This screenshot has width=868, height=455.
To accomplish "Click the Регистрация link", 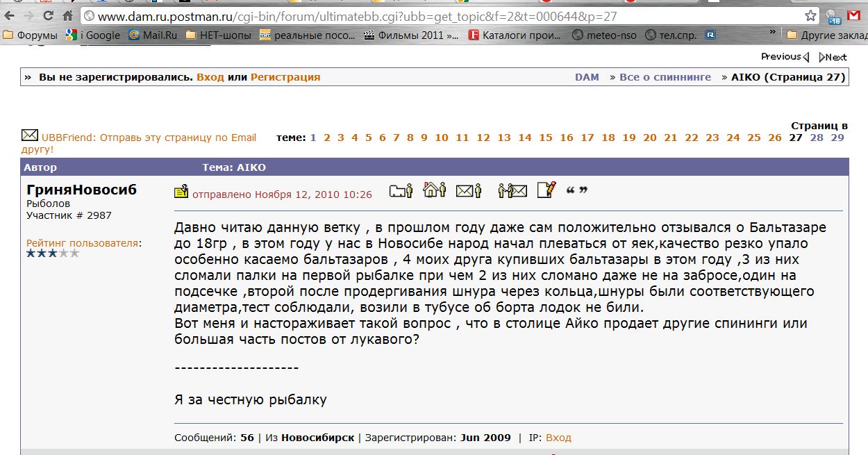I will coord(285,77).
